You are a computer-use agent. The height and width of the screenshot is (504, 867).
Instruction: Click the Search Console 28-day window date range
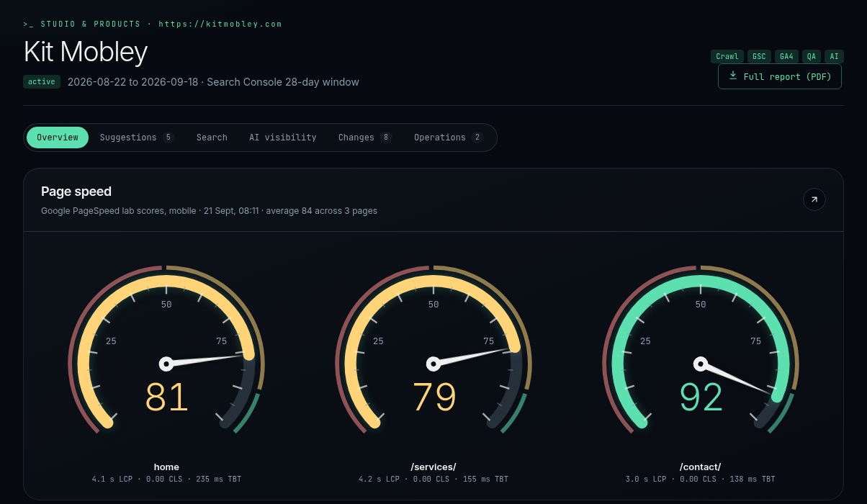pyautogui.click(x=213, y=82)
